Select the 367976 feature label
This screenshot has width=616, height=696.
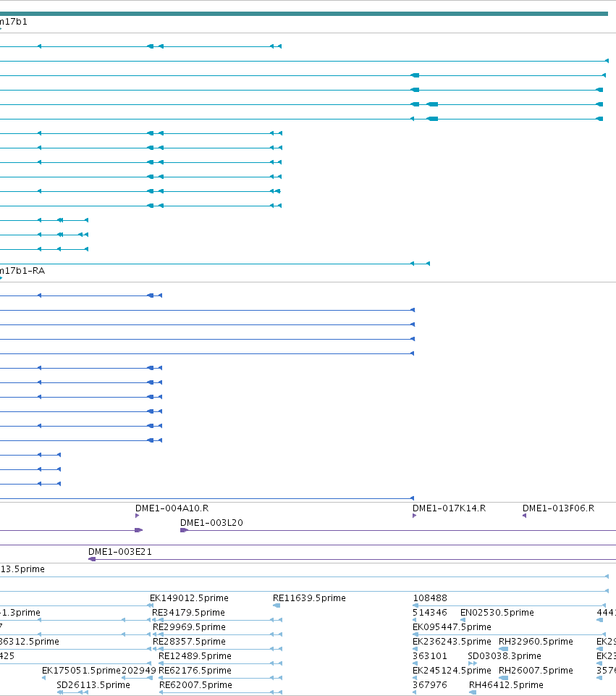[x=430, y=685]
